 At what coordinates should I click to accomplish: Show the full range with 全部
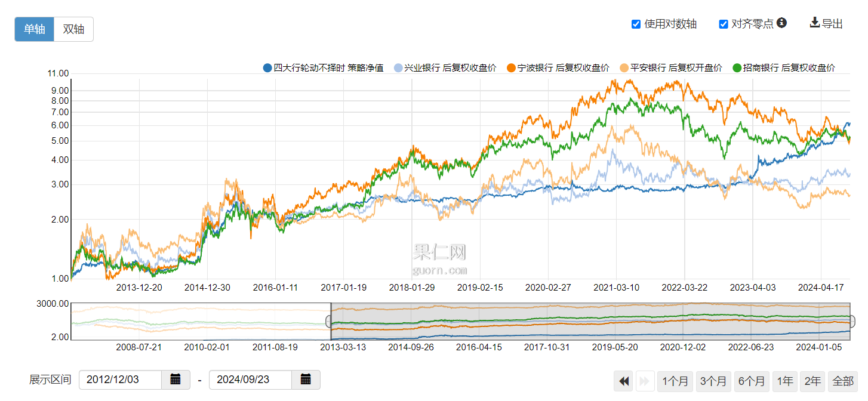(843, 381)
